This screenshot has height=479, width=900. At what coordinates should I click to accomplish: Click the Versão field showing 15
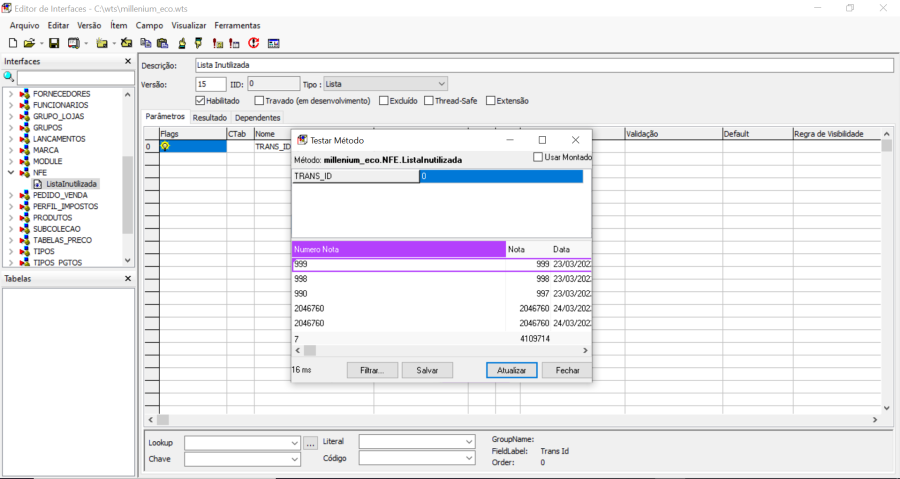pos(211,84)
